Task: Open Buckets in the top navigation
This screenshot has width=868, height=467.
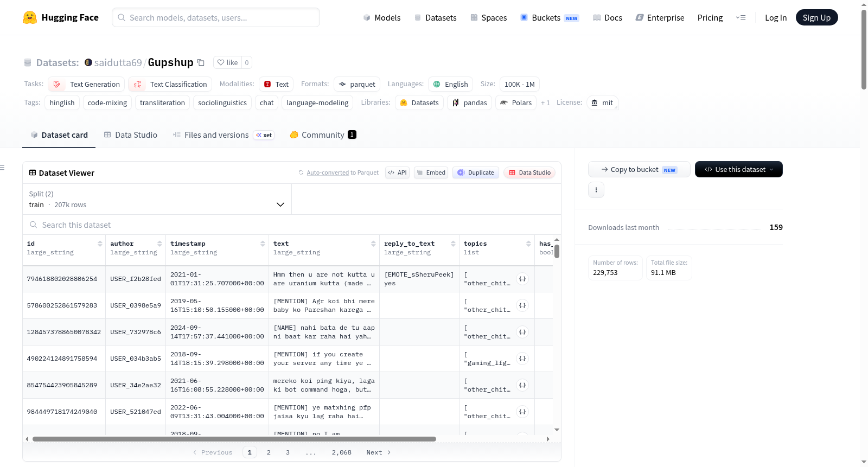Action: pyautogui.click(x=550, y=17)
